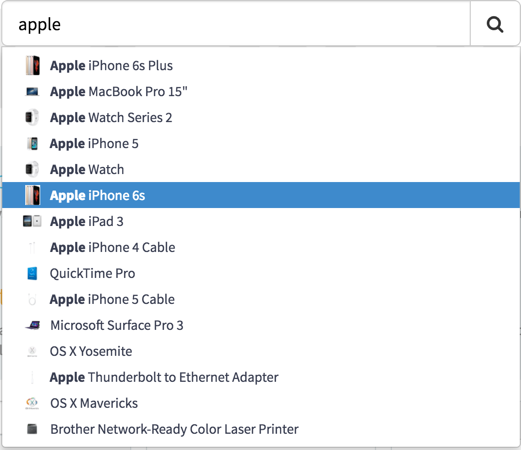Choose Apple Watch from the suggestions

point(261,169)
